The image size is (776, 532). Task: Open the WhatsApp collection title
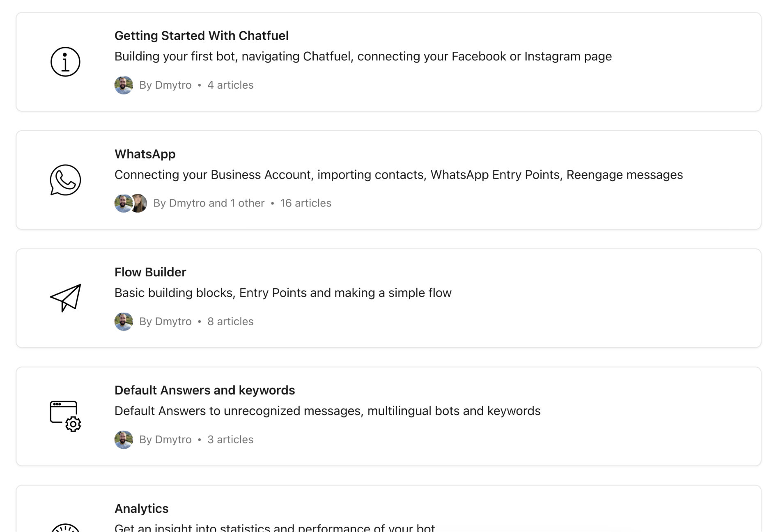coord(145,154)
